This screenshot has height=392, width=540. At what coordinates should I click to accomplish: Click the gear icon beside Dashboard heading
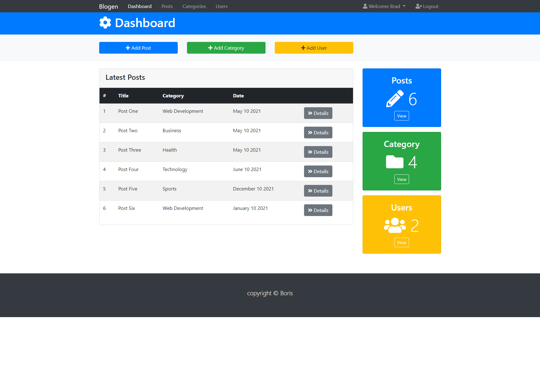click(105, 22)
